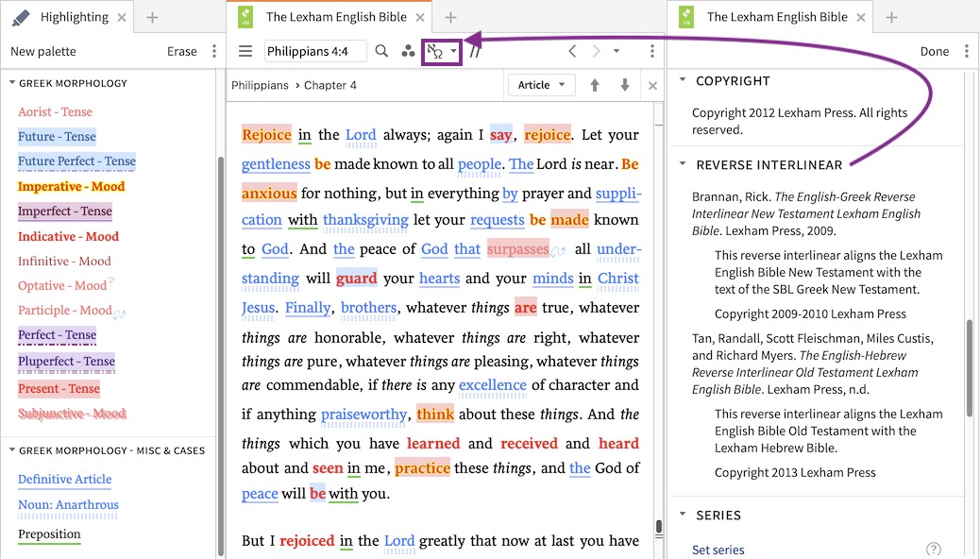Open the middle Bible panel kebab menu
980x559 pixels.
click(x=651, y=51)
